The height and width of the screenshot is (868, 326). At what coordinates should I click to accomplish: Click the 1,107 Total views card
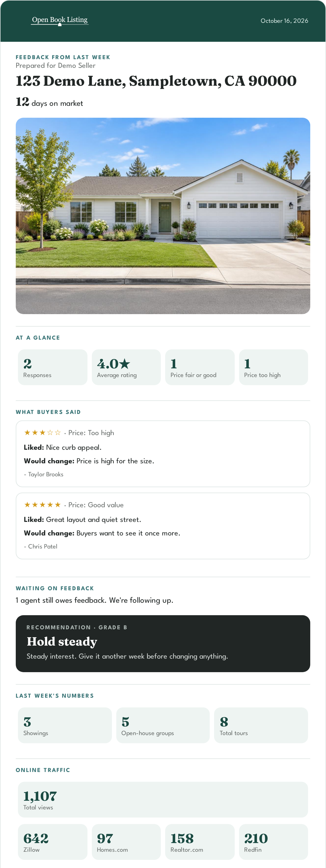point(163,799)
